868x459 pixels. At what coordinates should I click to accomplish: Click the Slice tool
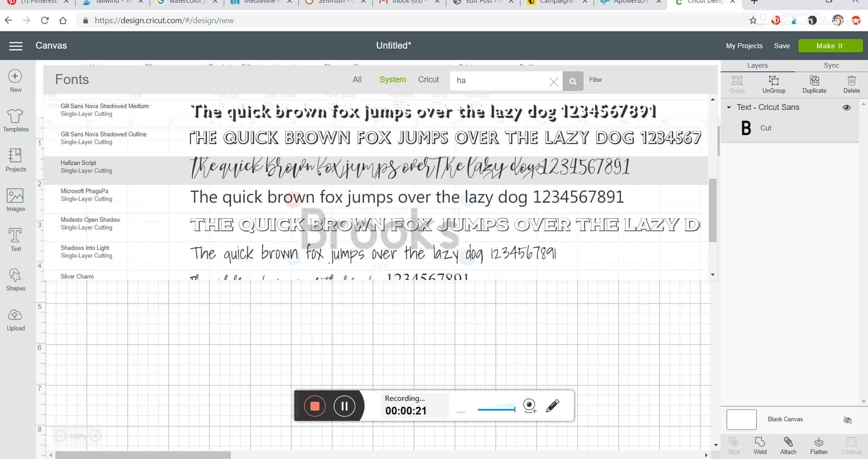pyautogui.click(x=733, y=446)
